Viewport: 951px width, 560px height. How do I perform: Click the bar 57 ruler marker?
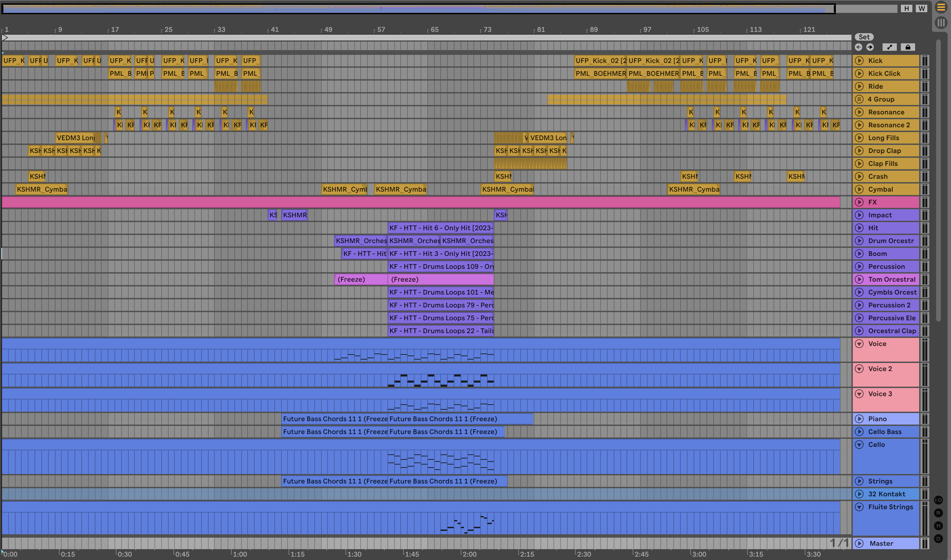pyautogui.click(x=381, y=29)
